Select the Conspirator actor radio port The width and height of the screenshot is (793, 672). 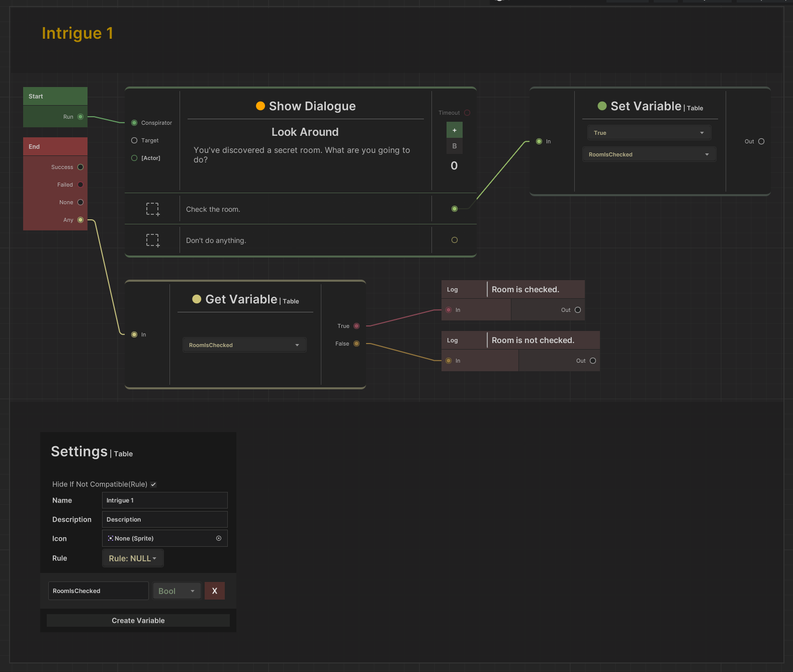134,123
